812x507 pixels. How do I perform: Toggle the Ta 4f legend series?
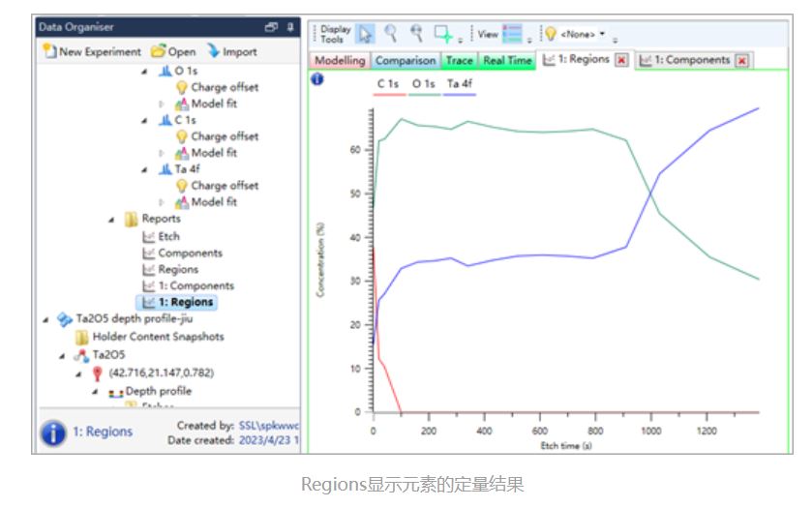(x=461, y=84)
